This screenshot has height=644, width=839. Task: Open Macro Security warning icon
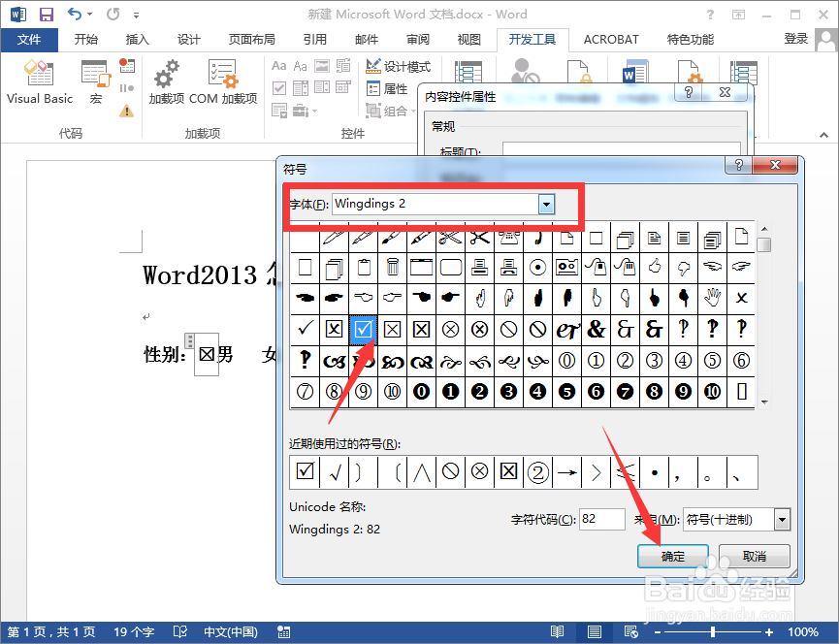pyautogui.click(x=127, y=111)
